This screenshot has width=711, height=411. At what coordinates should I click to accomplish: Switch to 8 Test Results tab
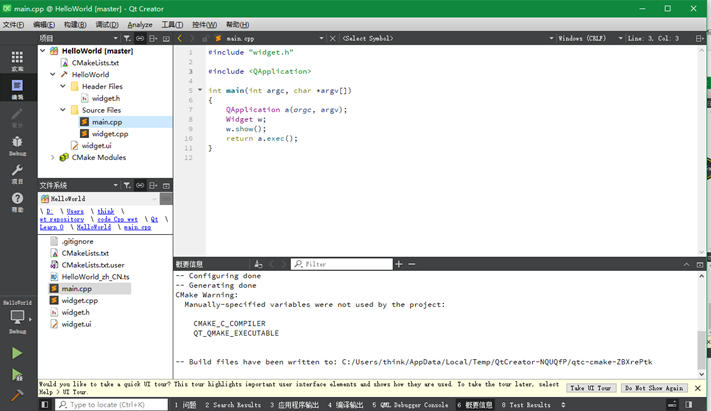526,405
